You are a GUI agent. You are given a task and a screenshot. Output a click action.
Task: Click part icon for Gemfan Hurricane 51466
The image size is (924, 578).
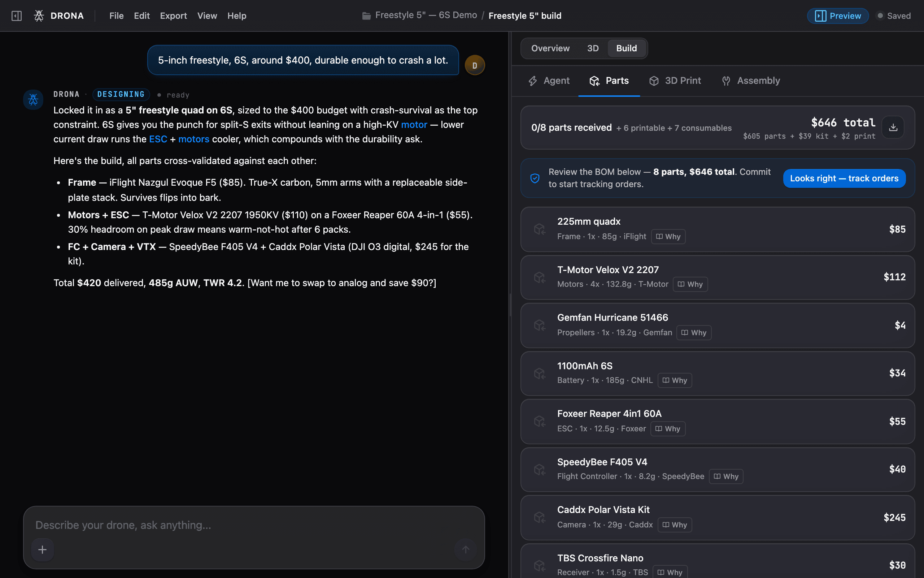540,325
